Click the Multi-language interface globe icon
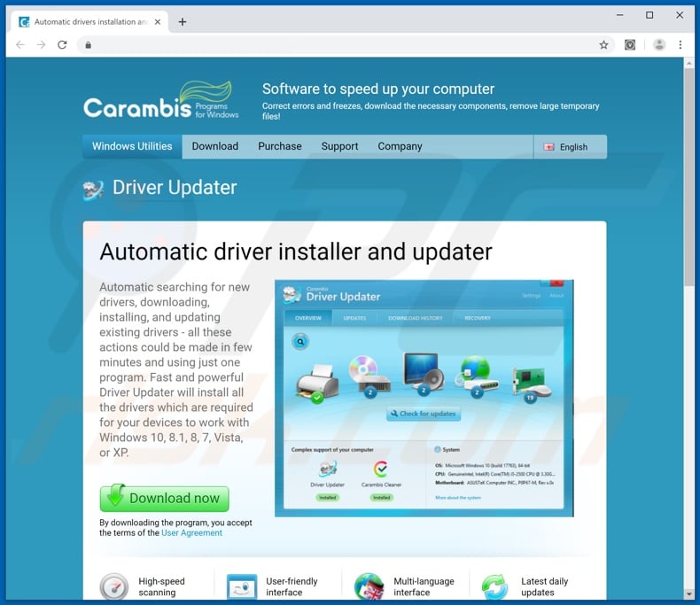 (369, 586)
